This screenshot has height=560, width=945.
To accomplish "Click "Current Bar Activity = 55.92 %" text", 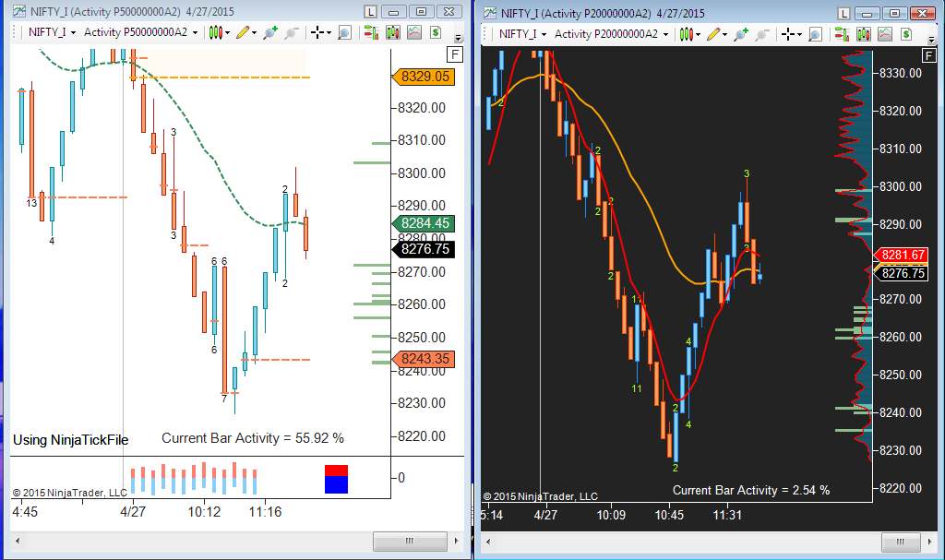I will click(x=253, y=438).
